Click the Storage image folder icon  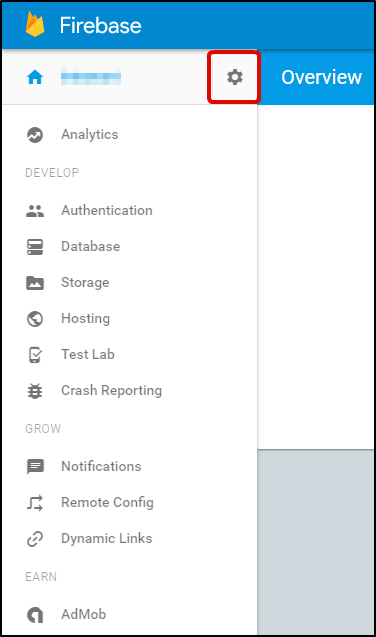tap(35, 283)
